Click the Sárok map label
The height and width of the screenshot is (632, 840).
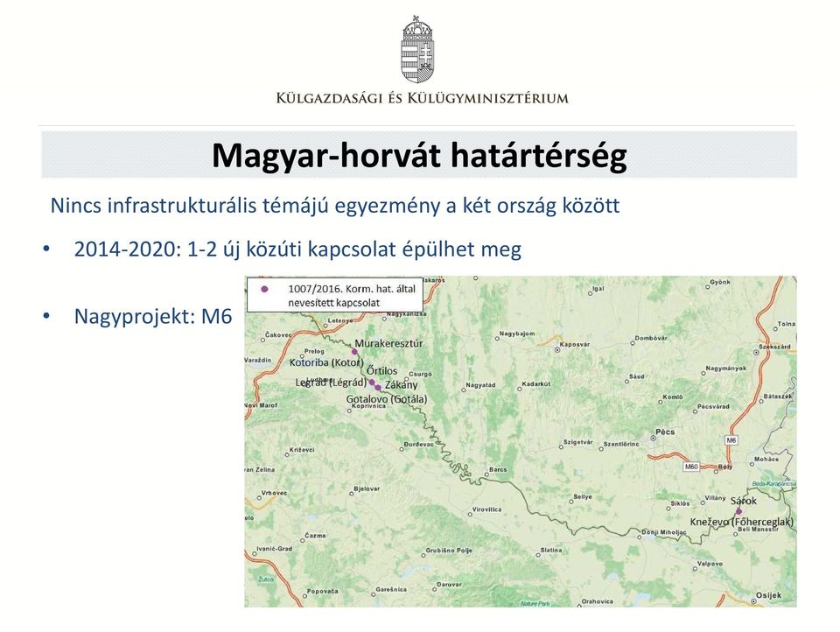[744, 502]
